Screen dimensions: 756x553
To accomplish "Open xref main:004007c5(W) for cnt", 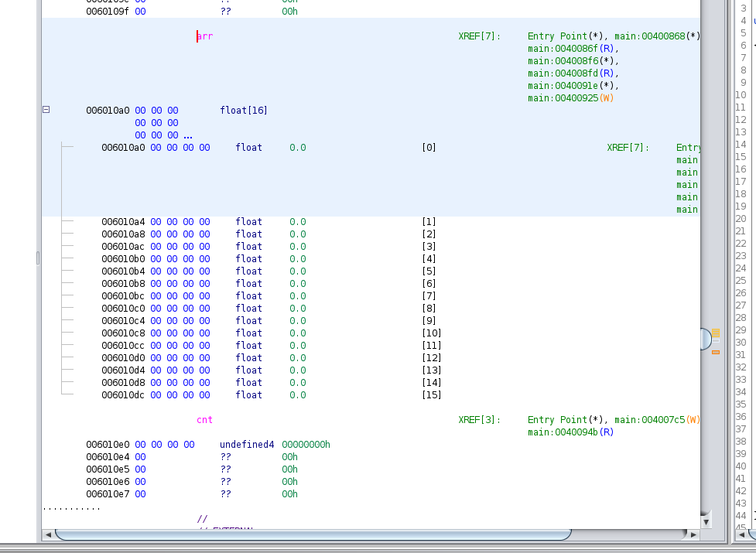I will [657, 419].
